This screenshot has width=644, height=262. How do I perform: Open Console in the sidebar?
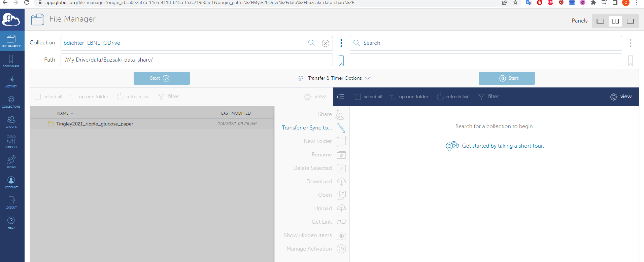click(11, 142)
